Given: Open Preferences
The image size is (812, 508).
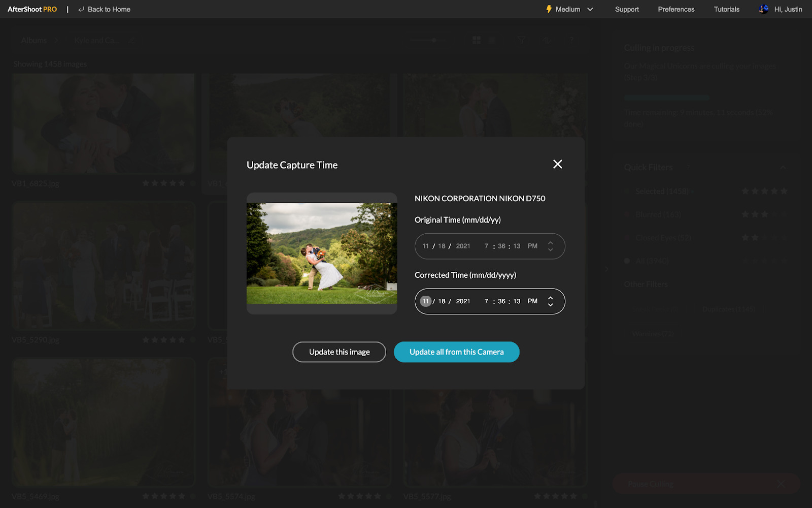Looking at the screenshot, I should [x=676, y=9].
